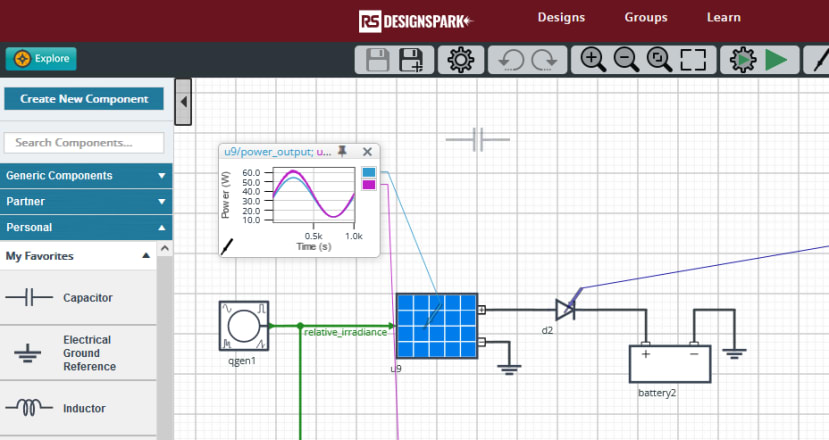Click the qgen1 label
This screenshot has height=440, width=829.
pyautogui.click(x=242, y=361)
